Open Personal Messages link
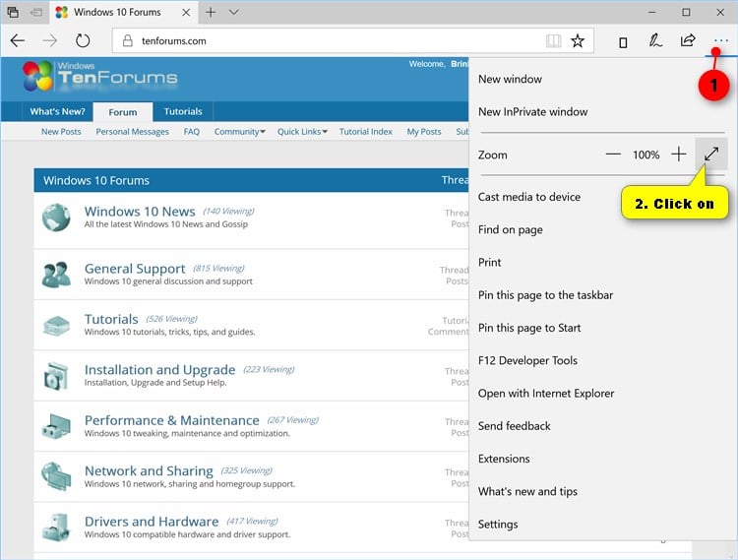Screen dimensions: 738x560 coord(132,132)
